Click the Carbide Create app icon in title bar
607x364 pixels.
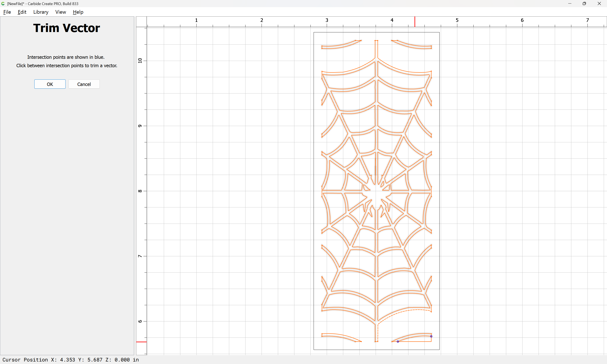[x=3, y=4]
